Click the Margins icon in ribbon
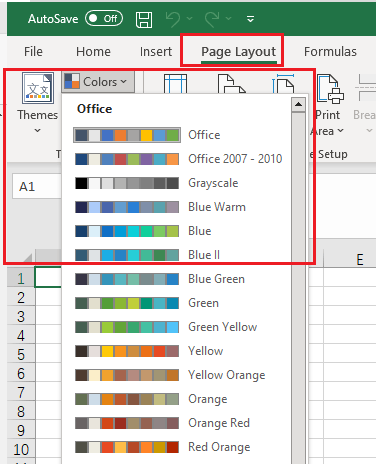376x464 pixels. [175, 84]
